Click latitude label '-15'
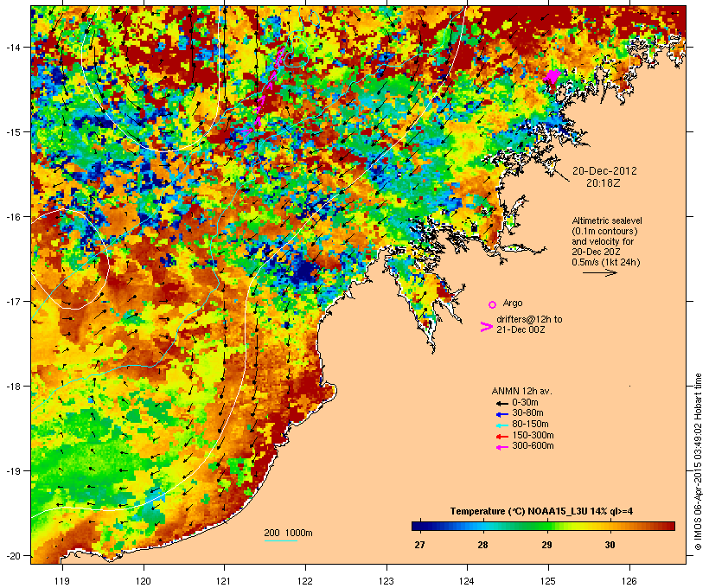 [x=12, y=132]
